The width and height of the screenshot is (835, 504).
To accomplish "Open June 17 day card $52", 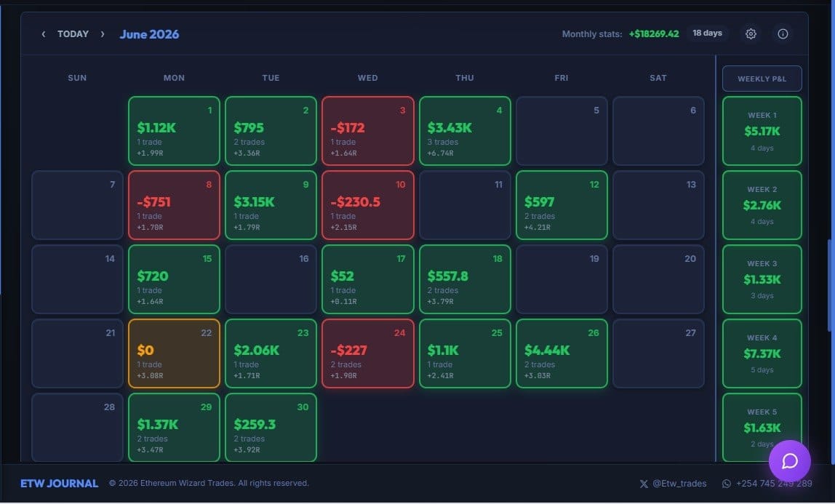I will click(x=368, y=279).
